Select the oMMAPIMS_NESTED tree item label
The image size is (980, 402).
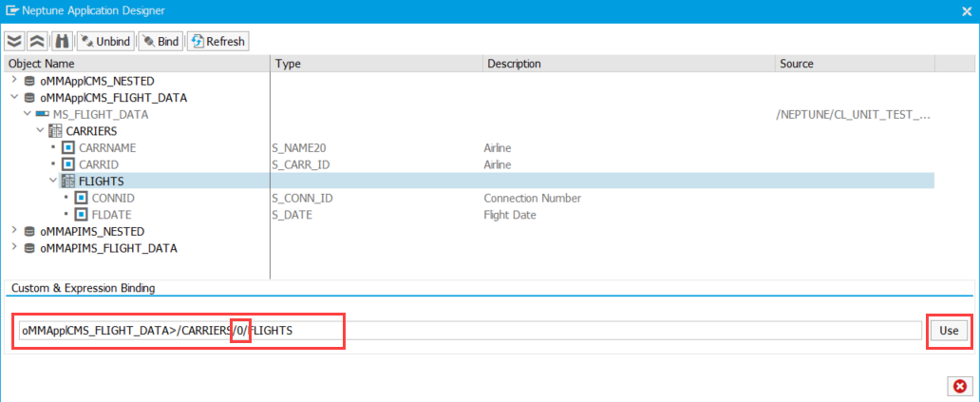[x=92, y=231]
